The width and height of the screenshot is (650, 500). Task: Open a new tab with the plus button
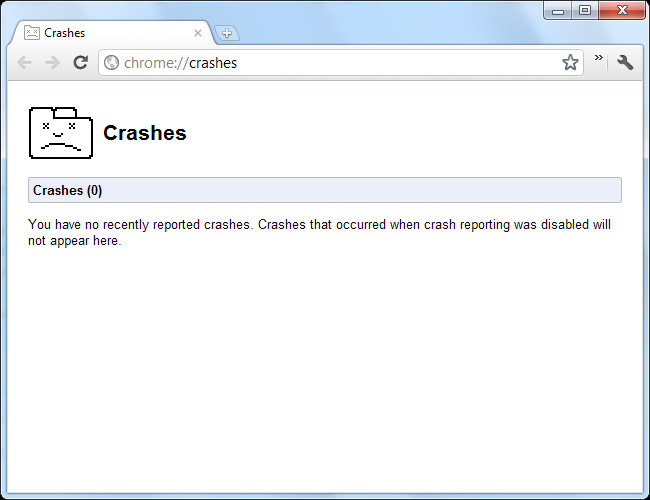[x=227, y=33]
